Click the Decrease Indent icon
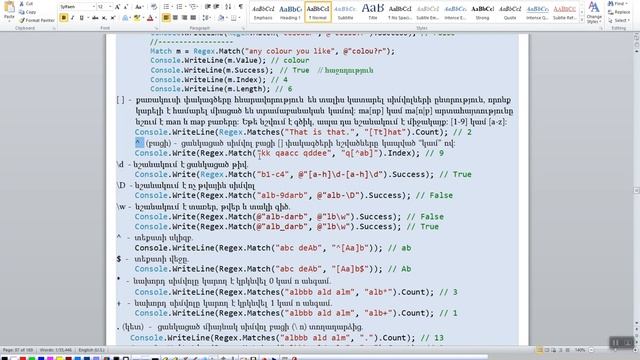Screen dimensions: 640x360 pos(208,7)
